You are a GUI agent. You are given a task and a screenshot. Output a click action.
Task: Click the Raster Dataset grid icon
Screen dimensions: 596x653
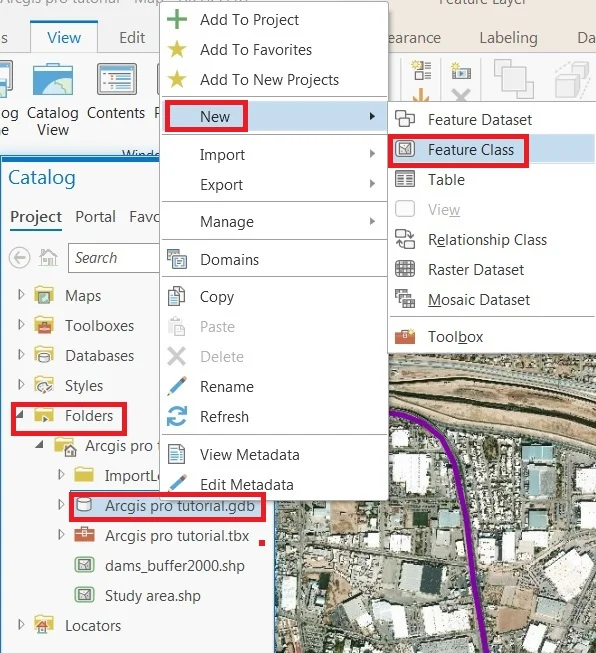(x=405, y=269)
